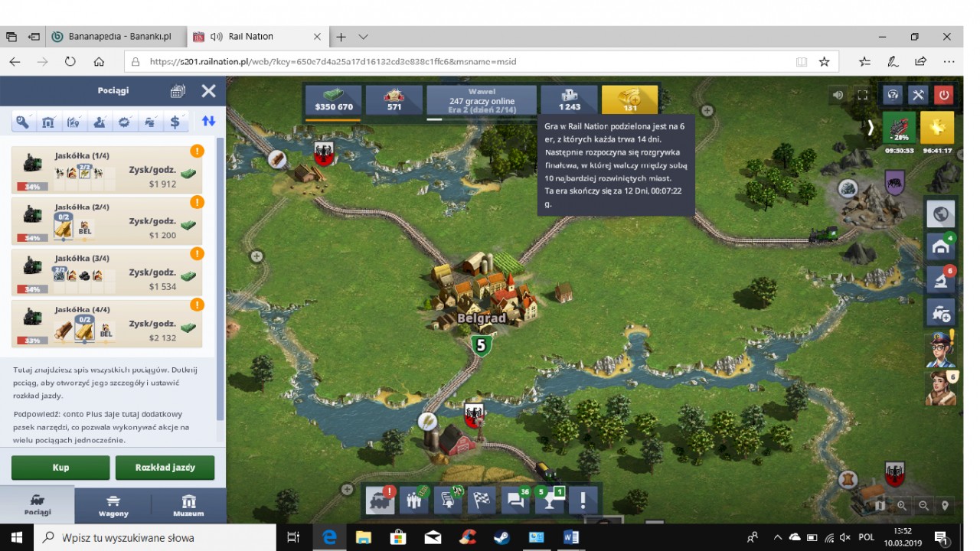980x551 pixels.
Task: Open train Jaskółka (2/4) details
Action: point(107,220)
